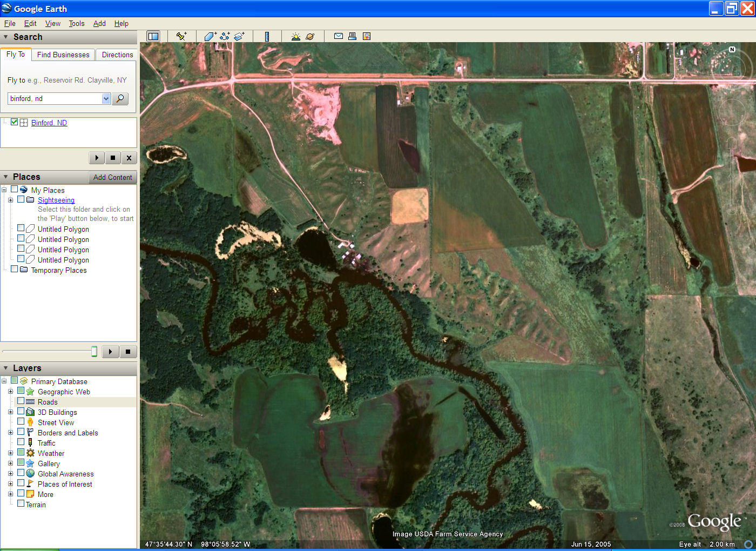Image resolution: width=756 pixels, height=551 pixels.
Task: Expand the Sightseeing folder node
Action: point(10,200)
